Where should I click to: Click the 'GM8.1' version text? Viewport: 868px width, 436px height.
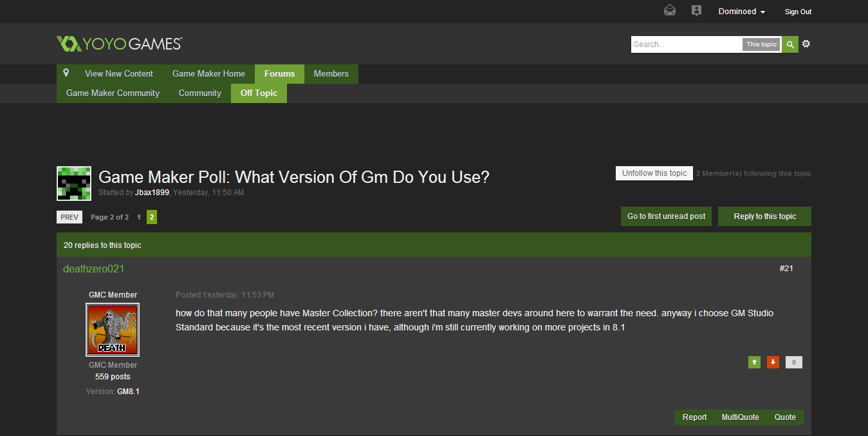point(128,392)
